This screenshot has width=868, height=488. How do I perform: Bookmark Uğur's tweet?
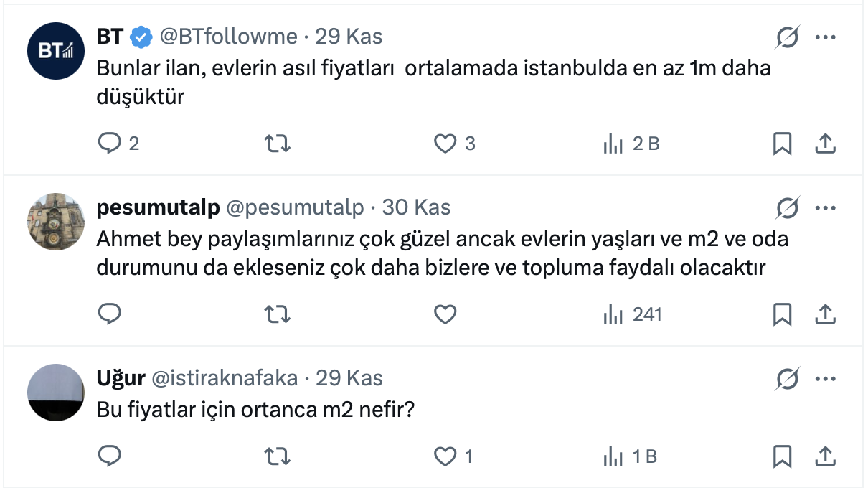click(782, 456)
